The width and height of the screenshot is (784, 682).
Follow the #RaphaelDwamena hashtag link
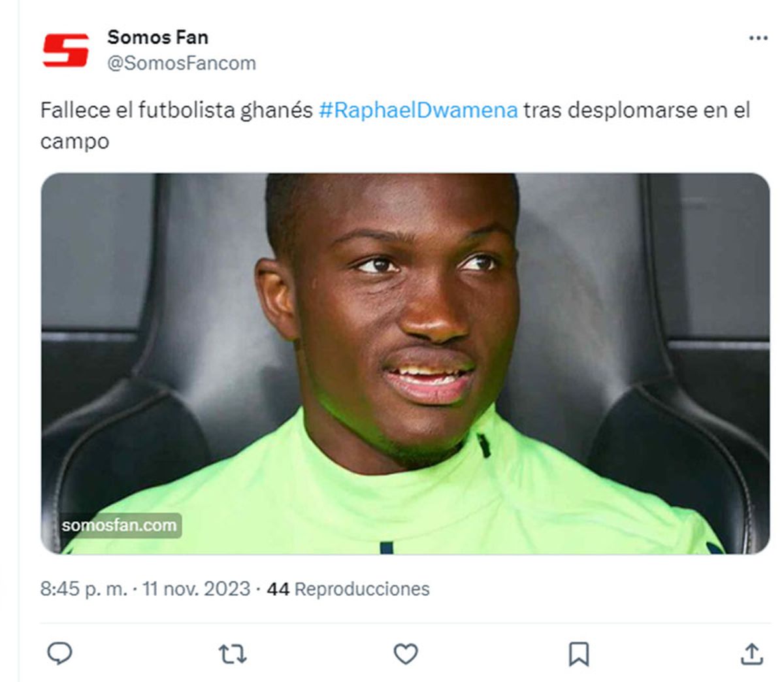point(418,110)
